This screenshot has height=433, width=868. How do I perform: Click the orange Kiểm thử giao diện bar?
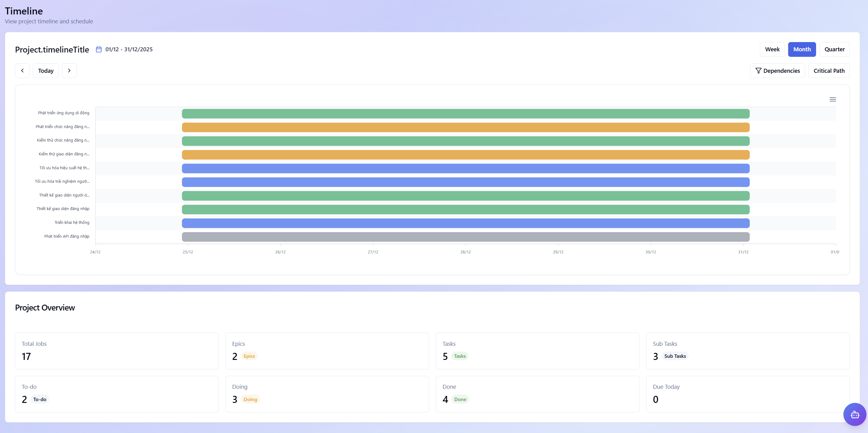pos(465,155)
